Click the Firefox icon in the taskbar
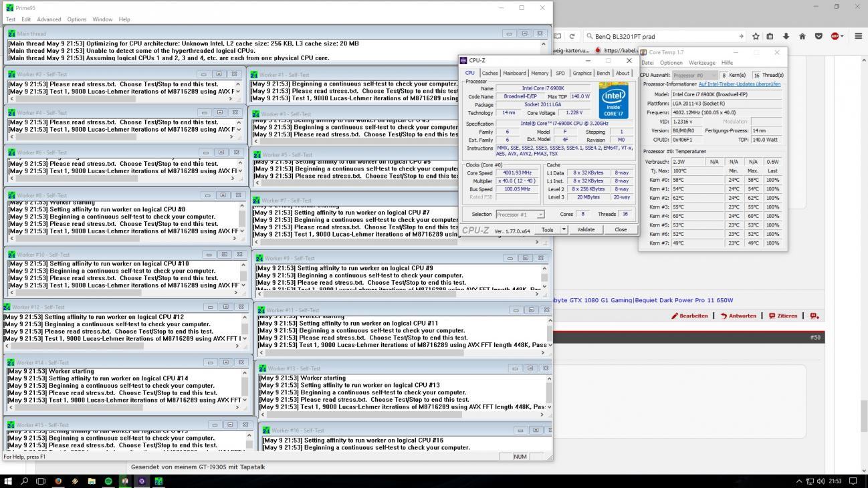This screenshot has height=488, width=868. tap(58, 481)
